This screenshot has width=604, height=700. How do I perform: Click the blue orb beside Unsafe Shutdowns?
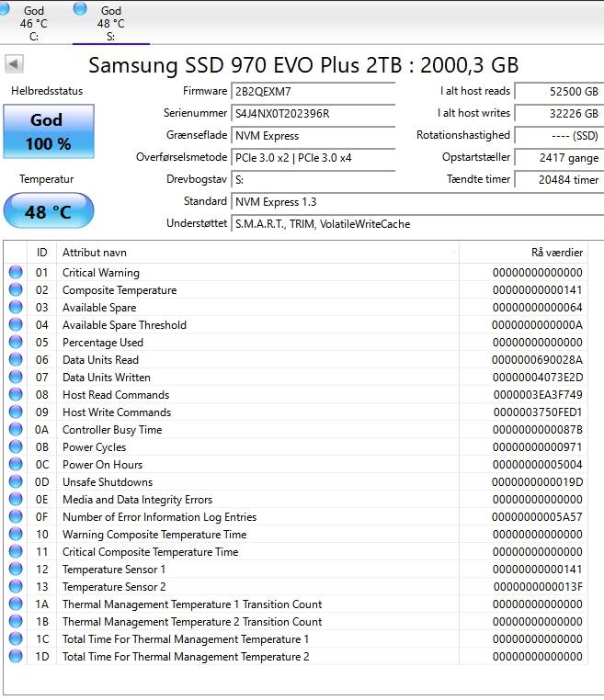point(16,481)
